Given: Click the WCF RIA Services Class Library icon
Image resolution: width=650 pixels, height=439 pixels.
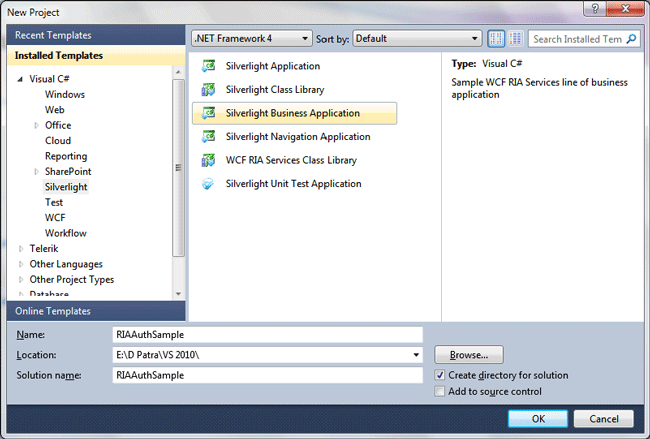Looking at the screenshot, I should click(208, 160).
